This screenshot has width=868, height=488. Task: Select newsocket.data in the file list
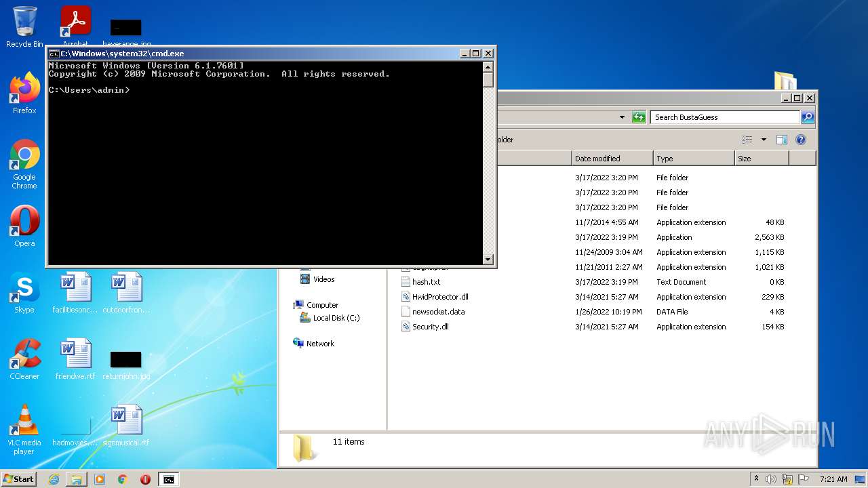(438, 312)
